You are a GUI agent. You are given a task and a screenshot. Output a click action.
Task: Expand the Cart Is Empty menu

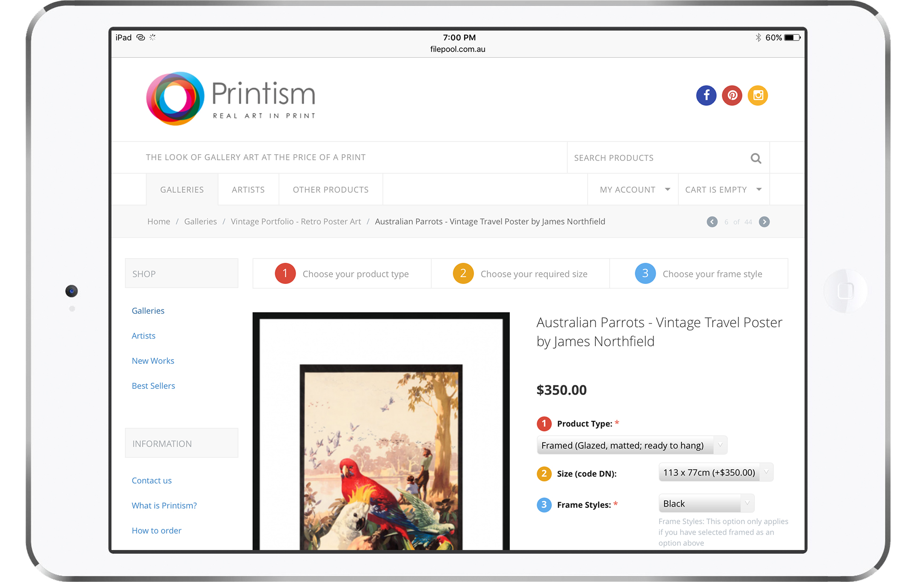coord(723,189)
